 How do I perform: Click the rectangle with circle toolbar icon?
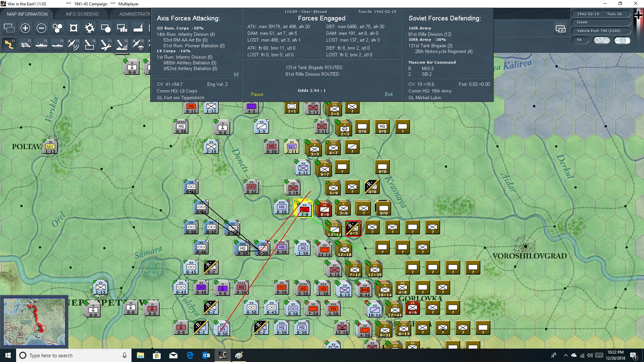[x=106, y=28]
